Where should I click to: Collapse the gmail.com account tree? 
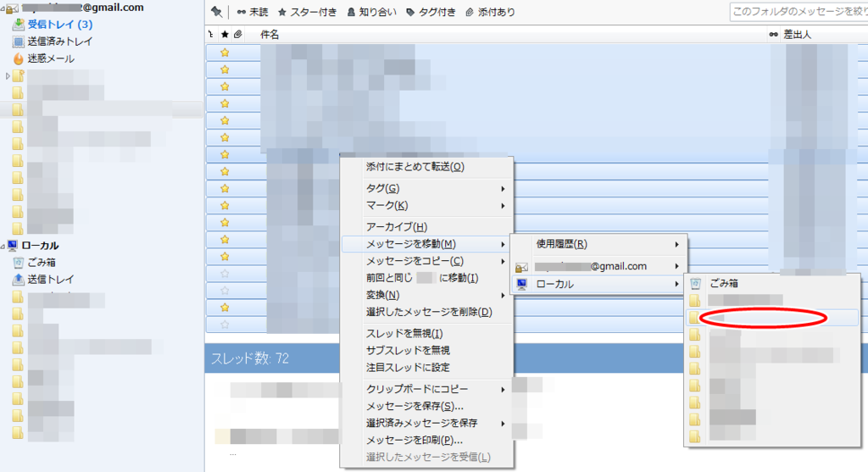[3, 8]
